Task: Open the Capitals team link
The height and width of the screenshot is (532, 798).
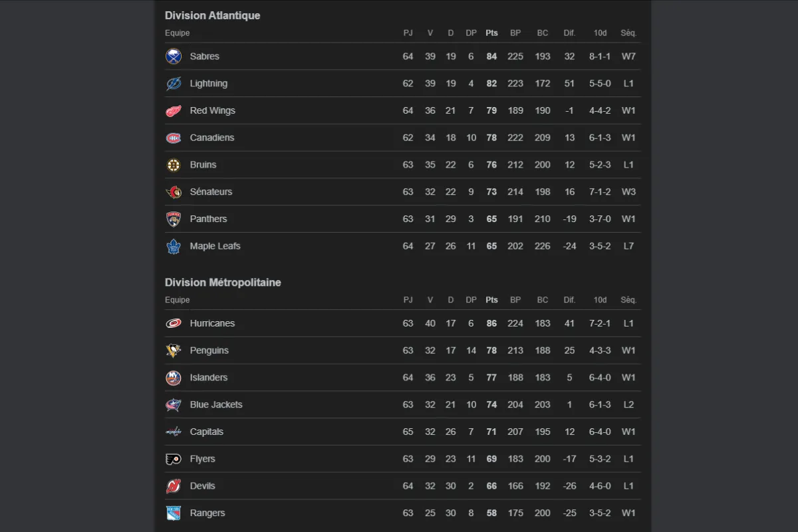Action: point(206,432)
